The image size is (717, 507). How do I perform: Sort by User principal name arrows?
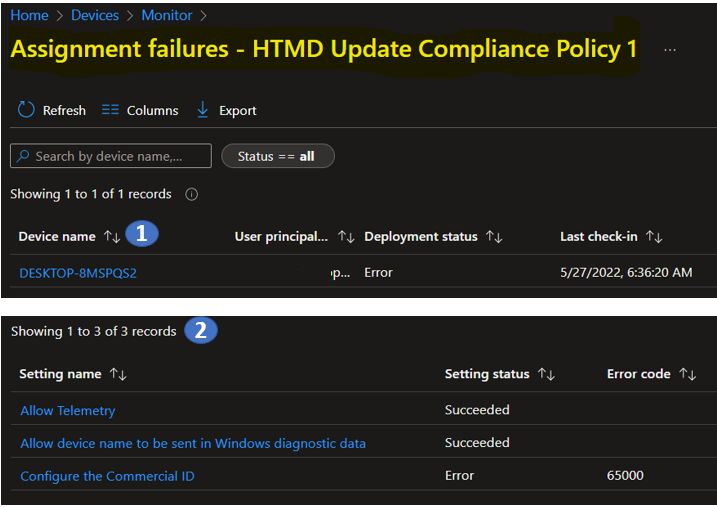pyautogui.click(x=346, y=236)
